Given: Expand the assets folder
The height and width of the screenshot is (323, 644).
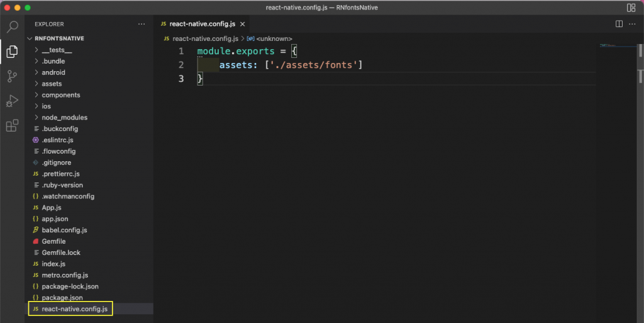Looking at the screenshot, I should pyautogui.click(x=89, y=83).
